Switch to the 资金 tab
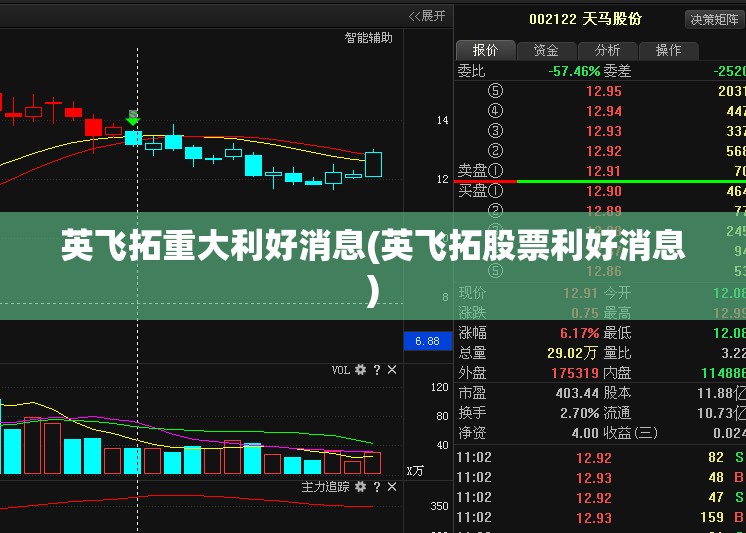The height and width of the screenshot is (533, 746). coord(546,50)
